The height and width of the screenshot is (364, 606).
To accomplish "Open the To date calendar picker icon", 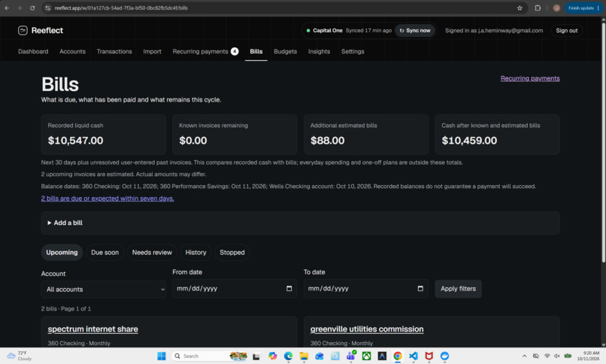I will 420,289.
